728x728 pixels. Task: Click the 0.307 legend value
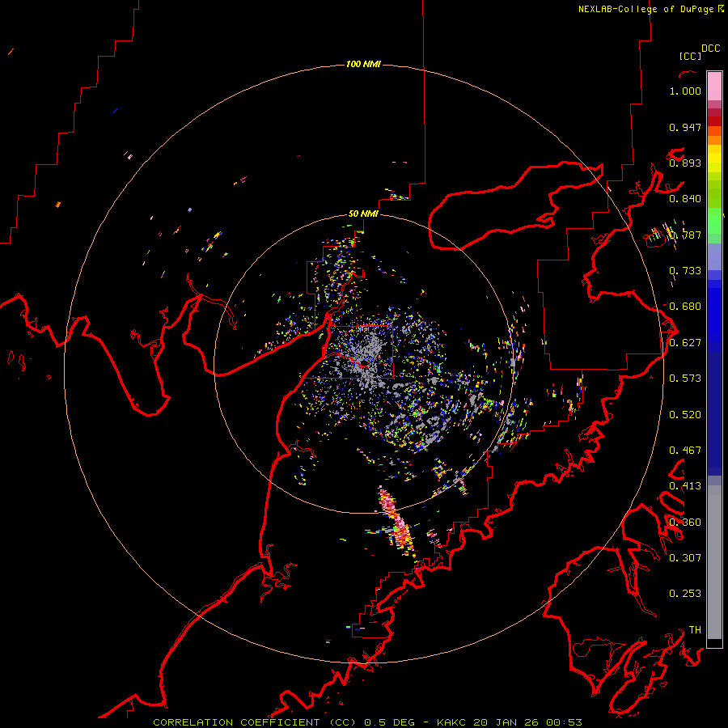(x=685, y=557)
